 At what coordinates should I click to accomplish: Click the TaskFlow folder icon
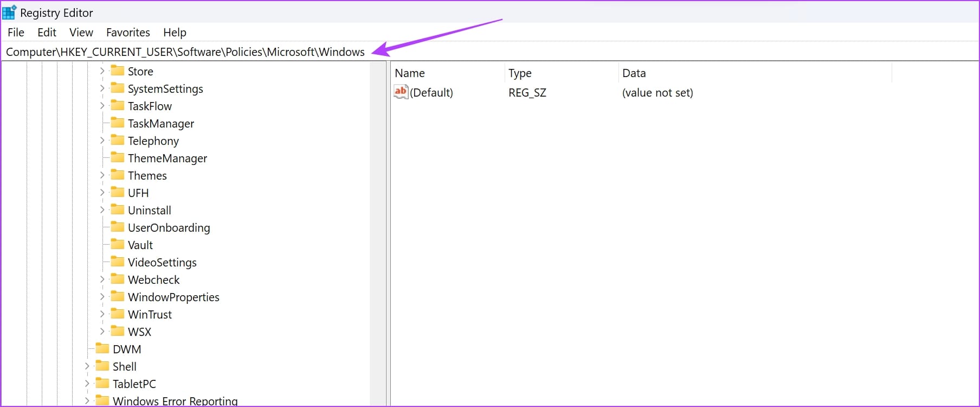pos(118,105)
